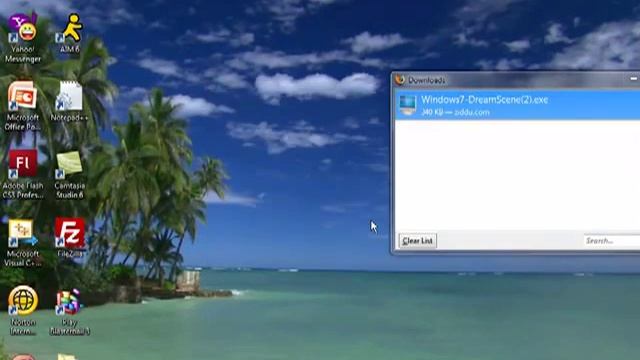Launch the AIM 6 desktop shortcut
The image size is (640, 360).
point(70,33)
